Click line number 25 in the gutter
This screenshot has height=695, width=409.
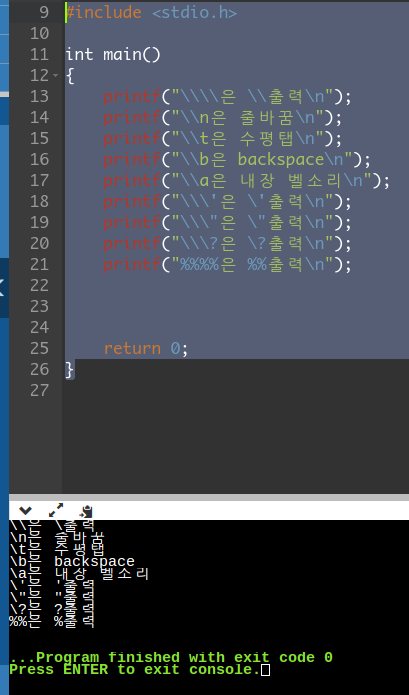[x=39, y=349]
